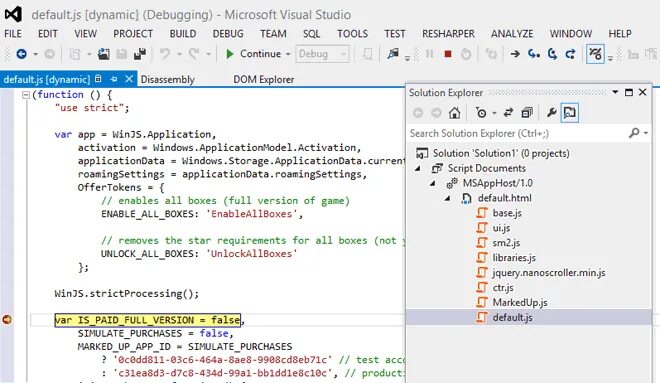
Task: Select ui.js in Solution Explorer
Action: (501, 228)
